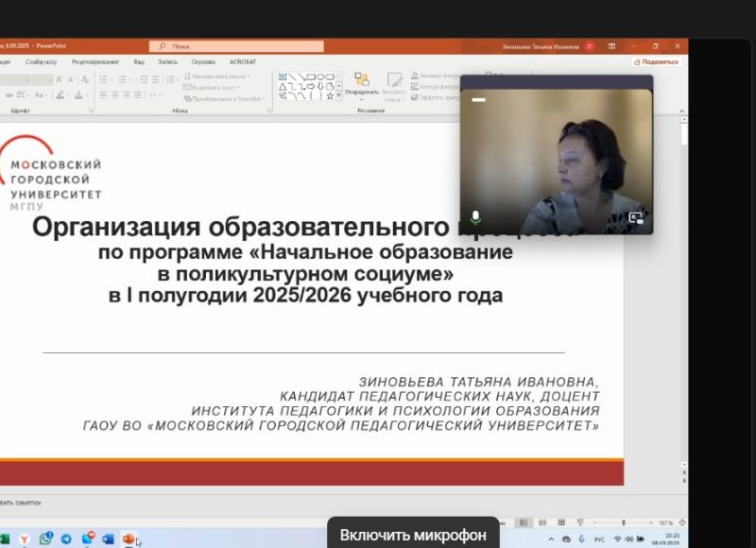Click Telegram icon in the taskbar
Viewport: 756px width, 548px height.
(66, 539)
